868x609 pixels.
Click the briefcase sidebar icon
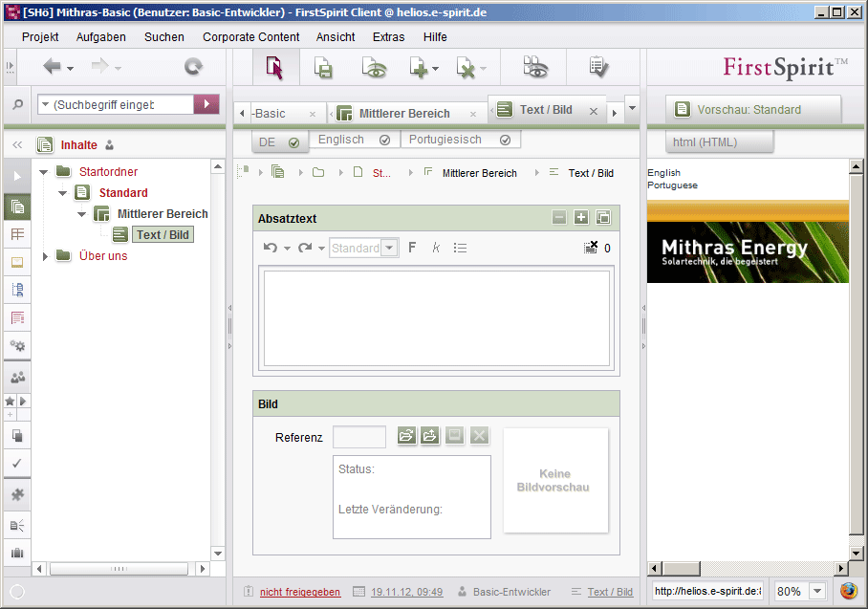tap(18, 553)
